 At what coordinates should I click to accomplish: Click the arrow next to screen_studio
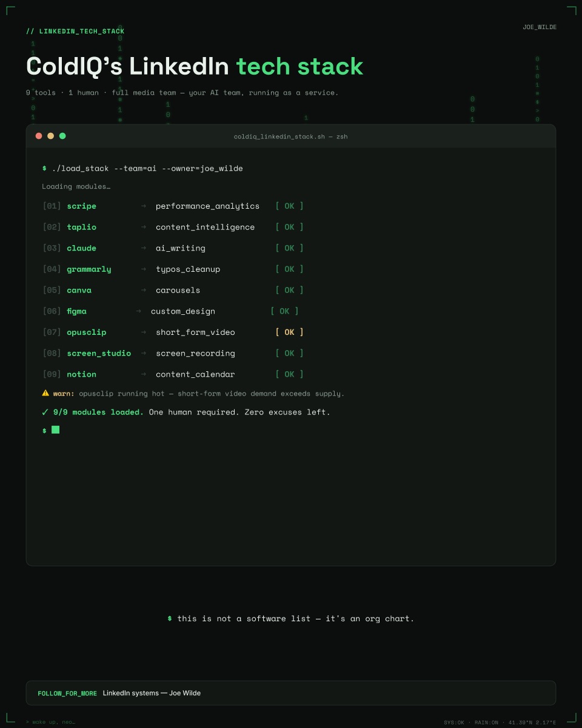144,353
